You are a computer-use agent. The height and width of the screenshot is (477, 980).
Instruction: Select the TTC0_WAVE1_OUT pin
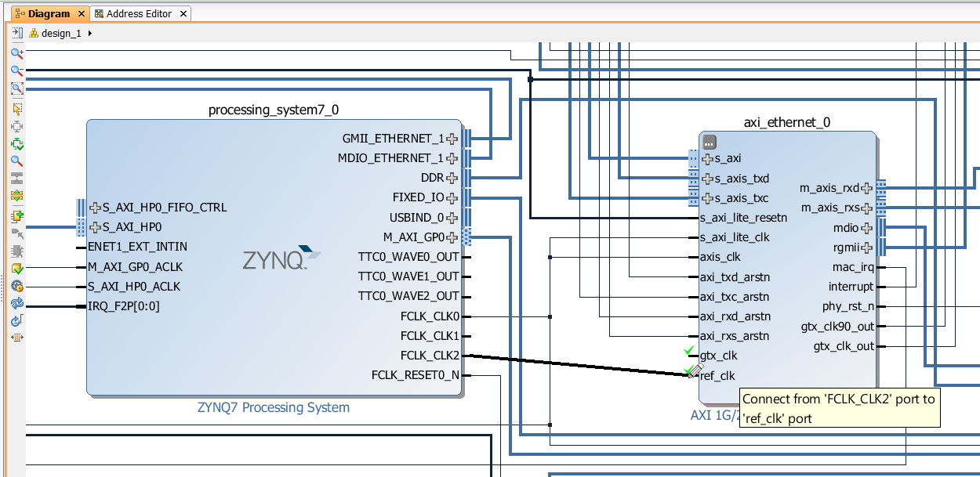408,276
